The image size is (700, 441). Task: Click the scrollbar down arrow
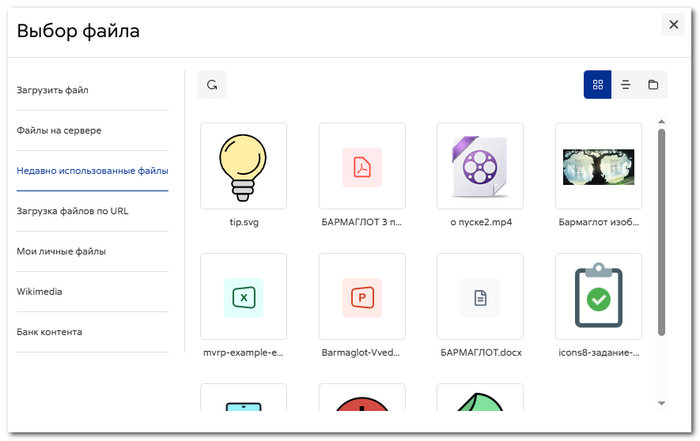[x=662, y=403]
